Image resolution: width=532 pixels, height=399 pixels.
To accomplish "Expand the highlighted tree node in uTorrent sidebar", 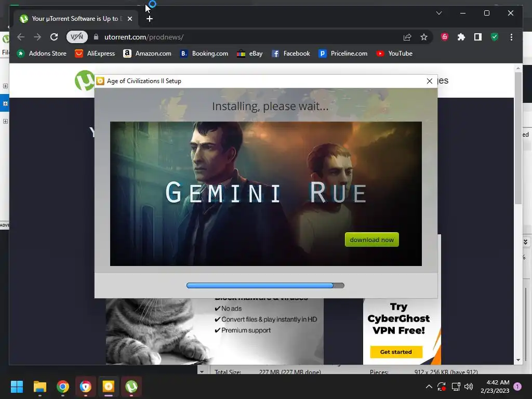I will tap(5, 103).
